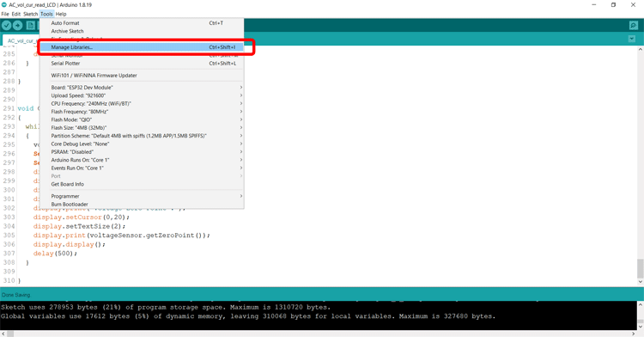Open the Help menu

[61, 14]
